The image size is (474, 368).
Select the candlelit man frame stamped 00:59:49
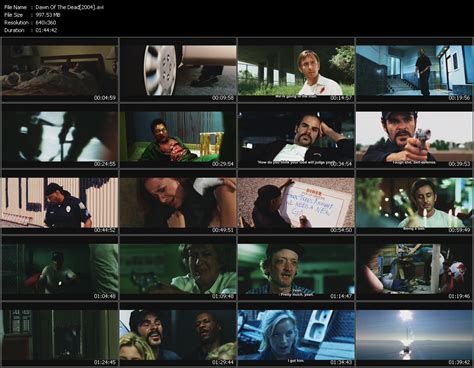[414, 202]
